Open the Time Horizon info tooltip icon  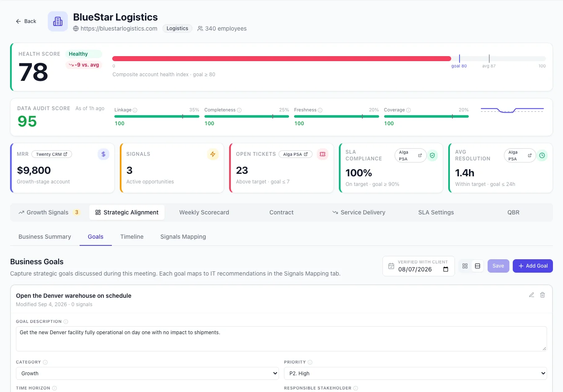coord(54,388)
